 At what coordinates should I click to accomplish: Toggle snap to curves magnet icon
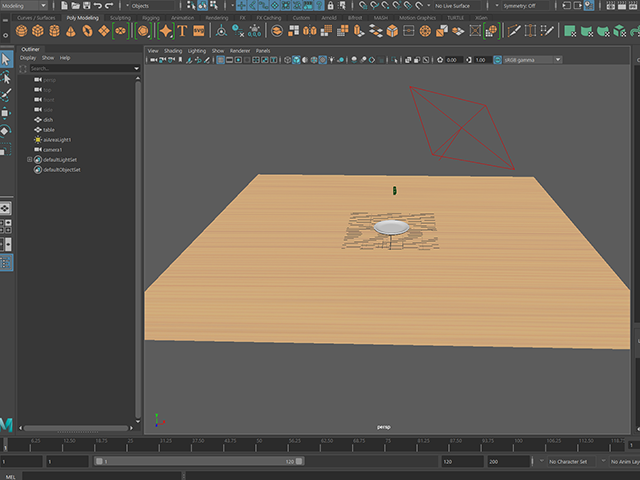pyautogui.click(x=374, y=6)
